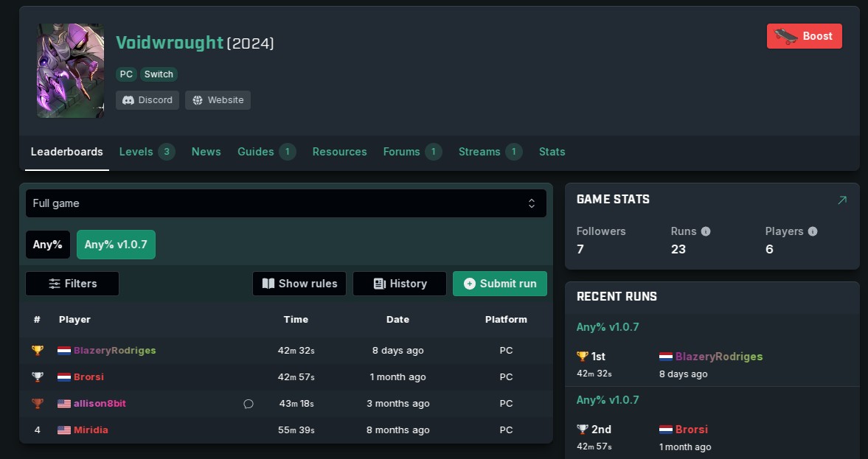Open Brorsi profile in the leaderboard table

tap(88, 377)
